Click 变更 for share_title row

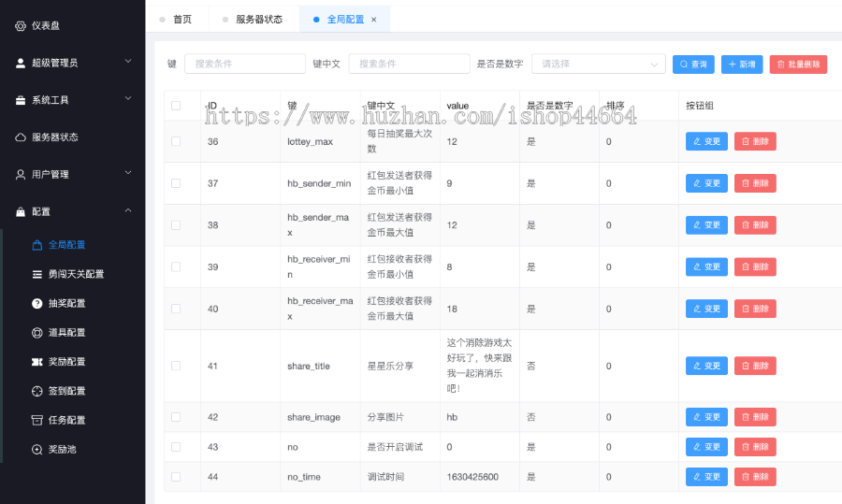(706, 366)
